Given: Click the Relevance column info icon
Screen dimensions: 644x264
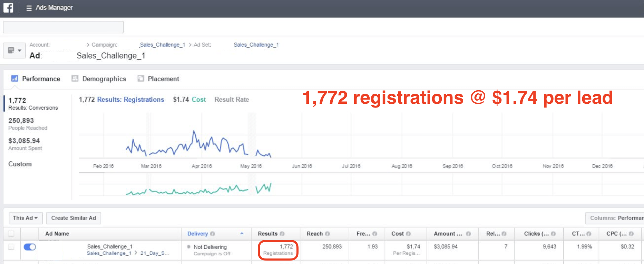Looking at the screenshot, I should pyautogui.click(x=504, y=234).
